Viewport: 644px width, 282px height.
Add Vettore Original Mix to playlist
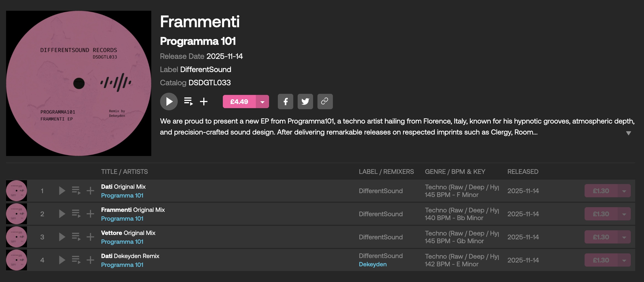tap(90, 237)
